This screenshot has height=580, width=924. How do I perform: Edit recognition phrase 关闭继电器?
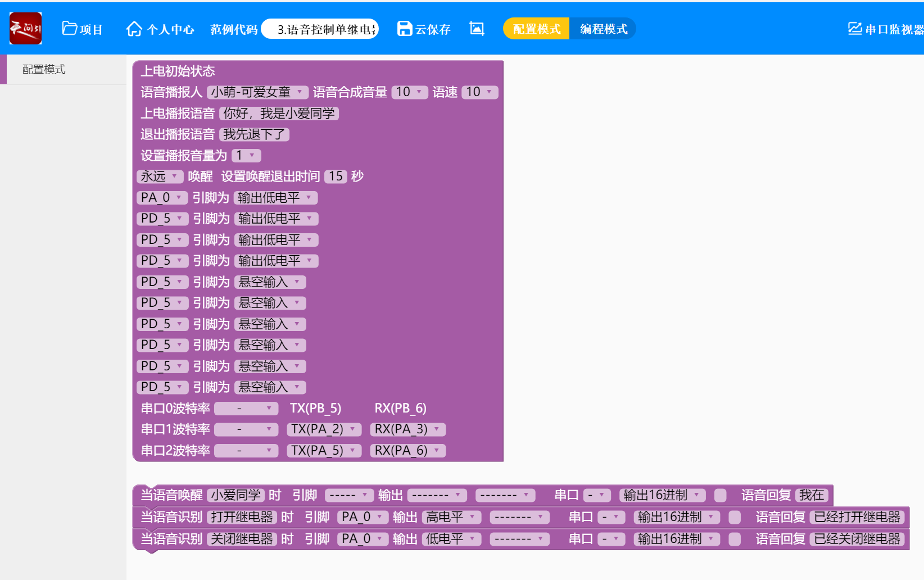coord(242,539)
